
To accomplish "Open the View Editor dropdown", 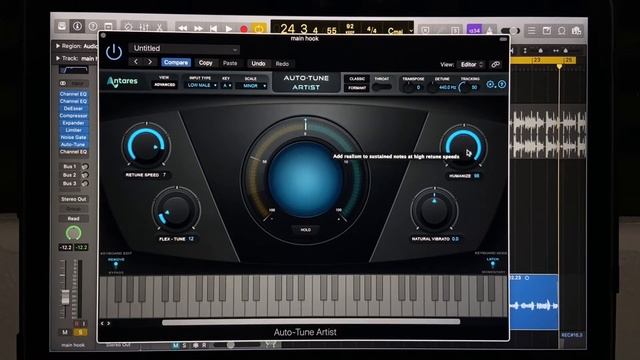I will coord(471,64).
